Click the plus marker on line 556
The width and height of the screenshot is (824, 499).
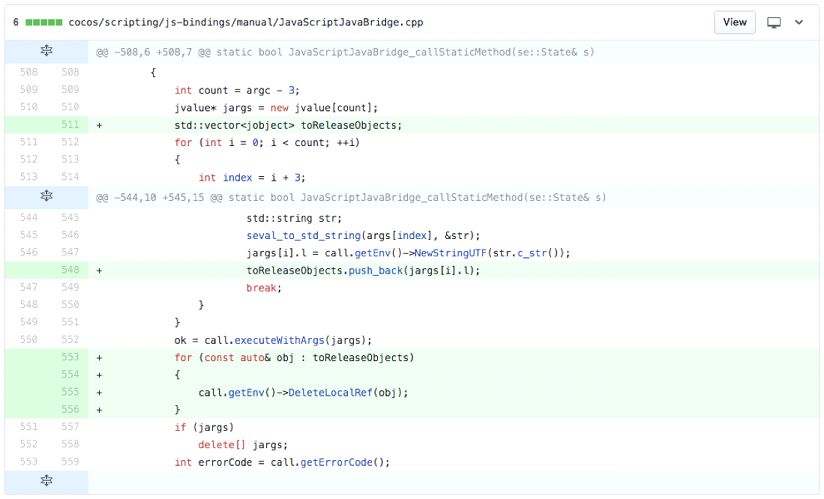point(99,410)
